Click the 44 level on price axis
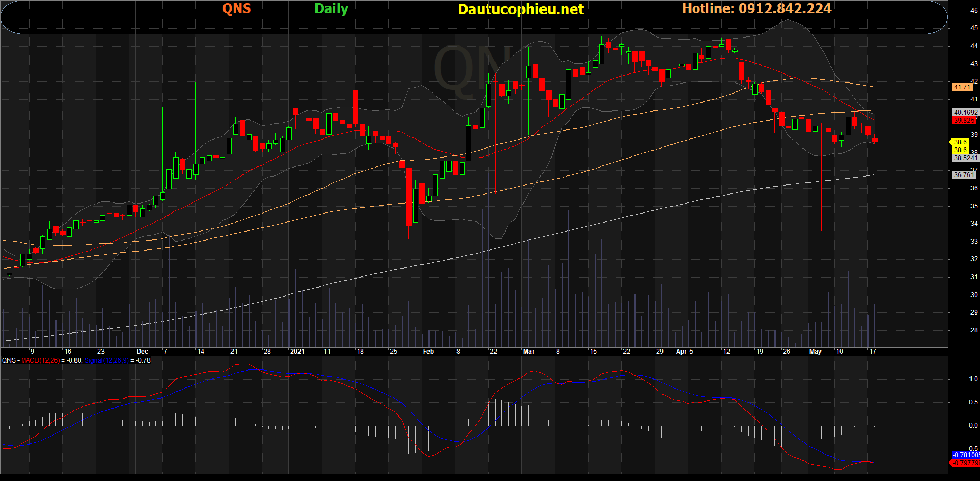This screenshot has height=481, width=980. click(x=974, y=46)
